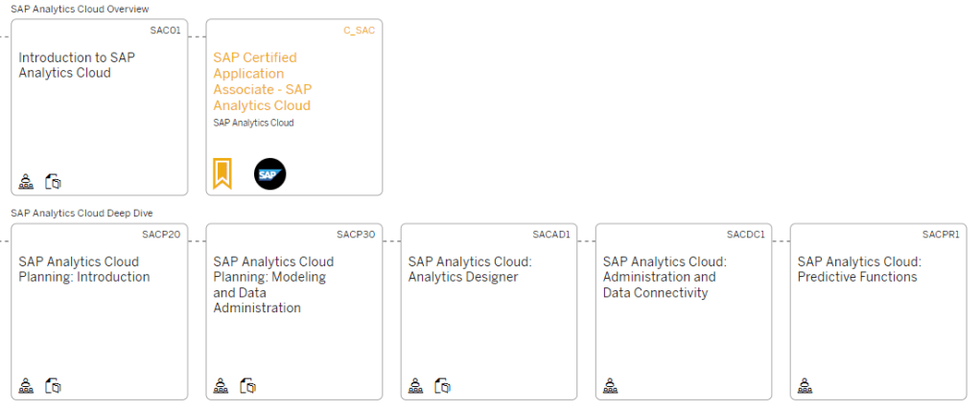Screen dimensions: 980x410
Task: Click classroom training icon on SACAD1 card
Action: (x=415, y=386)
